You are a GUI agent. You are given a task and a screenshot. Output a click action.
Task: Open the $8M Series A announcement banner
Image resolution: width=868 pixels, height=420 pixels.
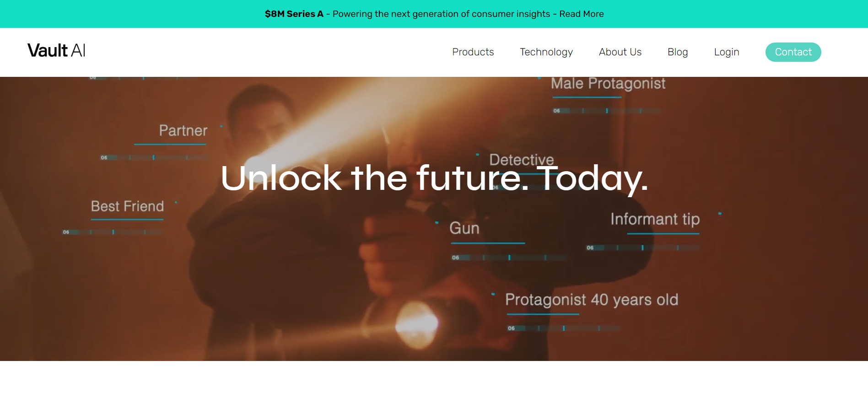coord(434,14)
